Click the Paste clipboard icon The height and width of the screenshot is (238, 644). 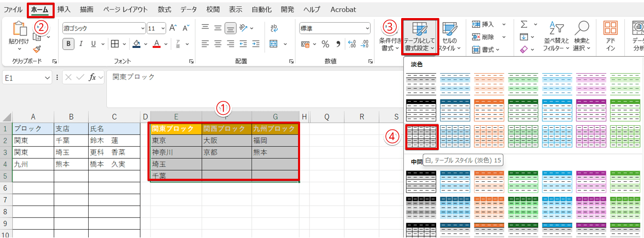19,29
